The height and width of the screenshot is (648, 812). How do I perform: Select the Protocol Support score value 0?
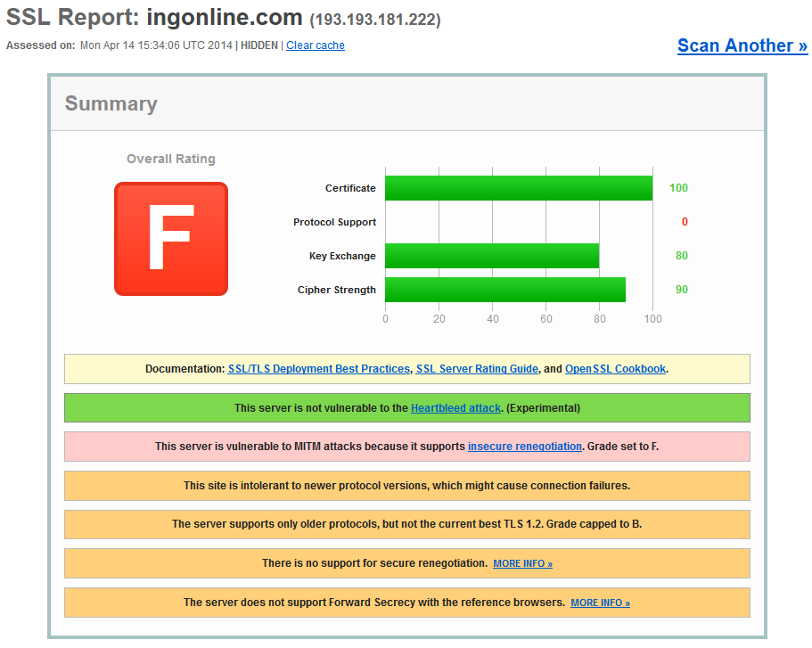coord(684,222)
